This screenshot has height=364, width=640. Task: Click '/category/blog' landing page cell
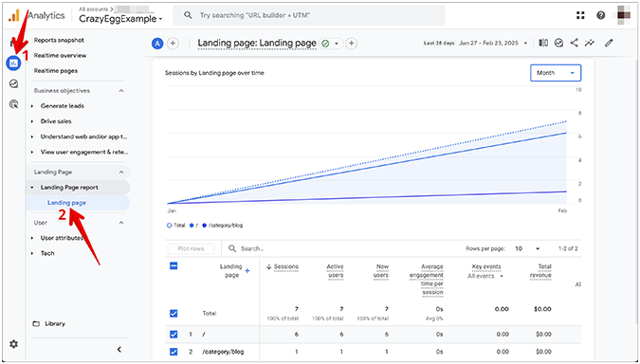click(223, 352)
